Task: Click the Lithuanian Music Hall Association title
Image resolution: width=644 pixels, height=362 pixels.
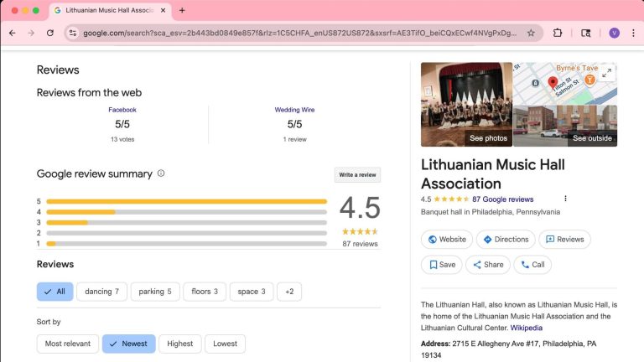Action: tap(493, 174)
